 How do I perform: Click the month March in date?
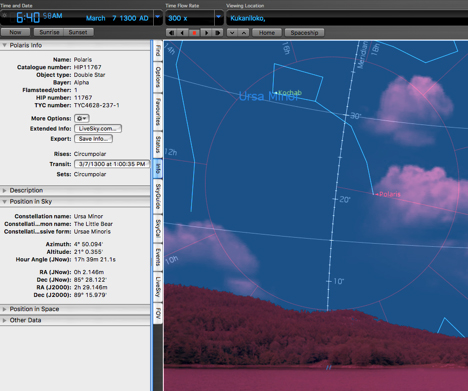tap(96, 18)
